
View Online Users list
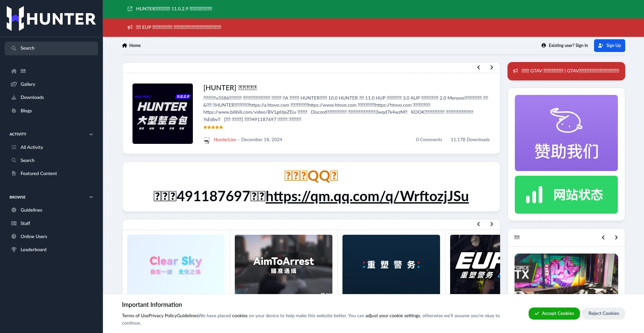pos(34,236)
